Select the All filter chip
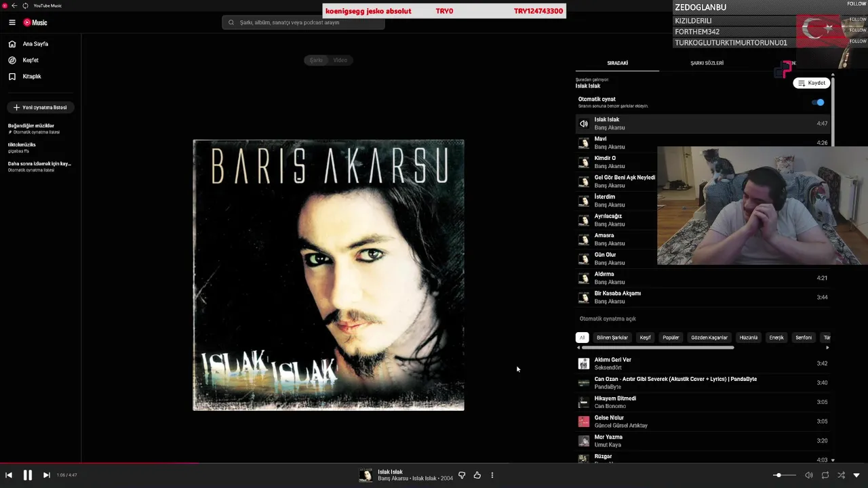The image size is (868, 488). click(x=582, y=338)
